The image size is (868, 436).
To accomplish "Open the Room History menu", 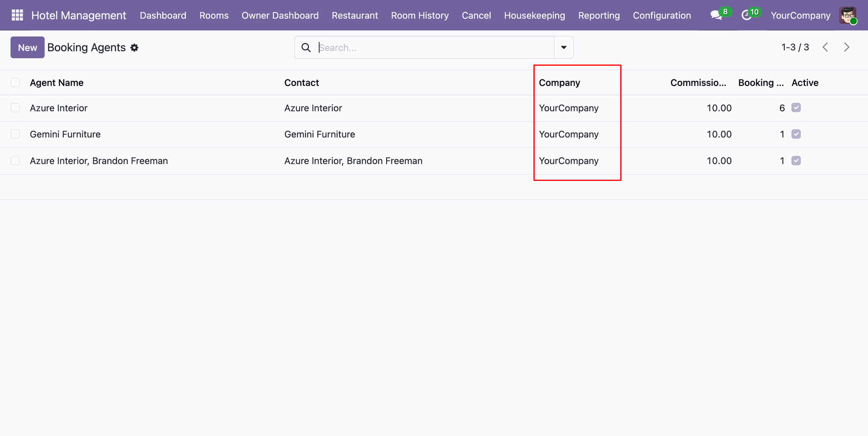I will pyautogui.click(x=420, y=15).
